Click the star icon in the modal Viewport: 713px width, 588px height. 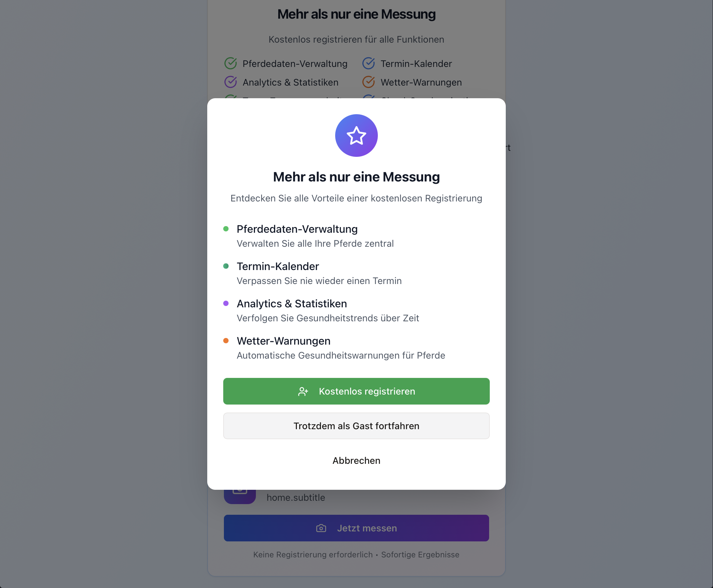[356, 136]
